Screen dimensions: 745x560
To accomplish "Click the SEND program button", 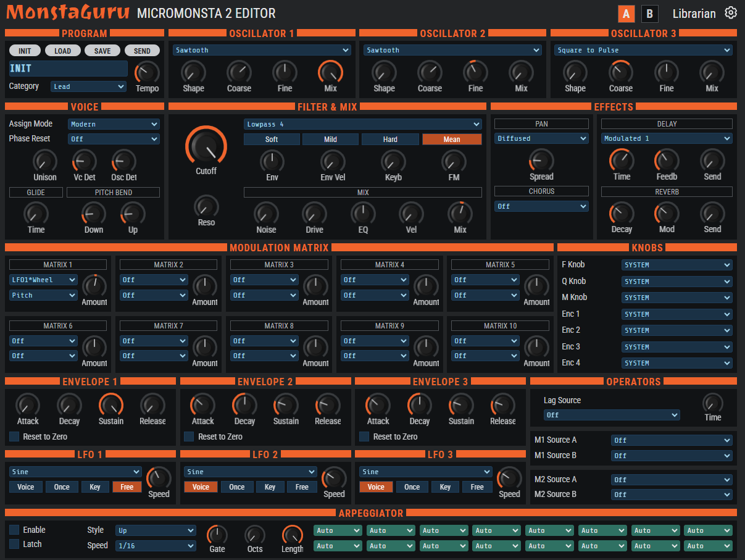I will (x=142, y=51).
